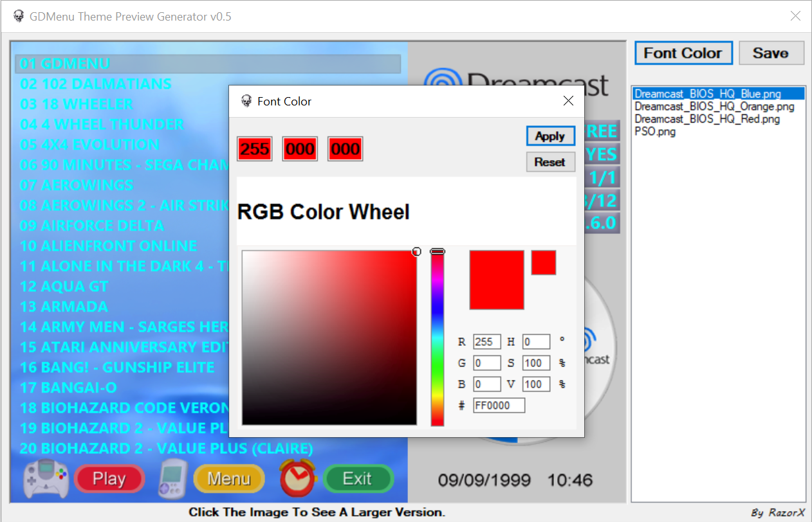The height and width of the screenshot is (522, 812).
Task: Click the hex field showing FF0000
Action: pyautogui.click(x=499, y=406)
